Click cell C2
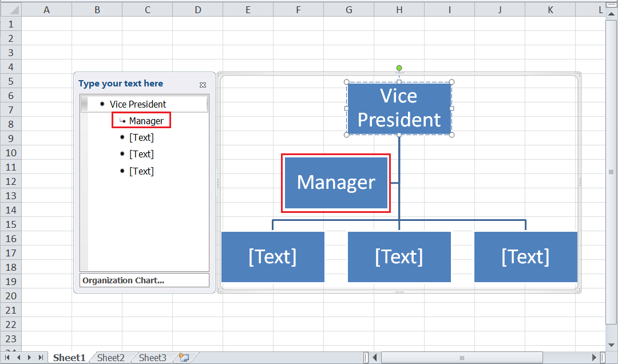 148,38
